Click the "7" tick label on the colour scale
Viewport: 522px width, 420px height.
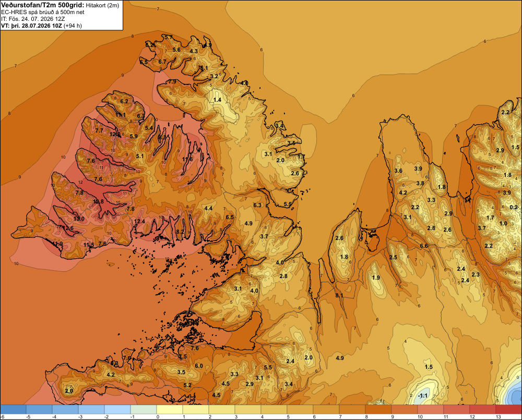tap(340, 417)
